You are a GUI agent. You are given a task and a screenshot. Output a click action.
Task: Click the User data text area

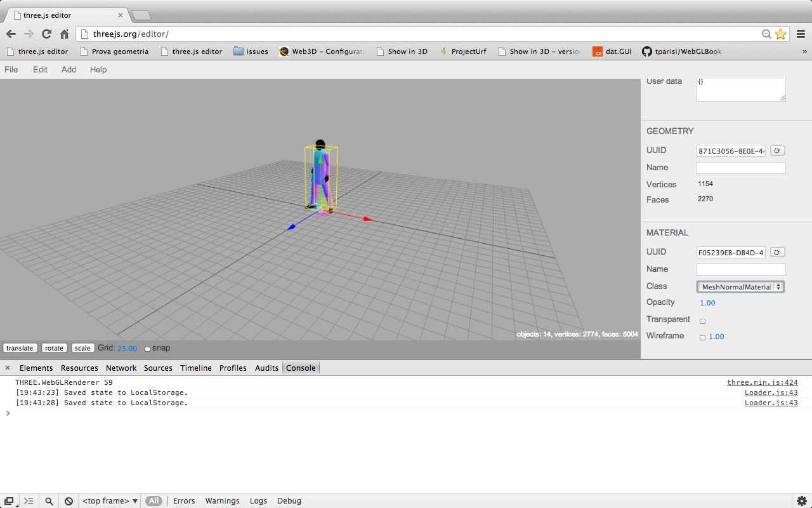tap(741, 90)
